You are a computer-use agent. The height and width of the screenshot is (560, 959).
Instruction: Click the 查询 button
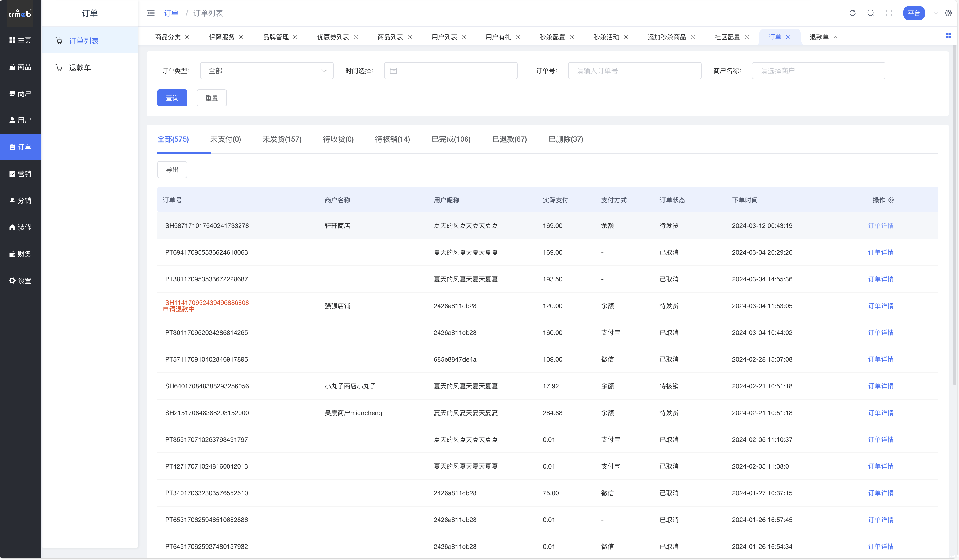tap(172, 98)
